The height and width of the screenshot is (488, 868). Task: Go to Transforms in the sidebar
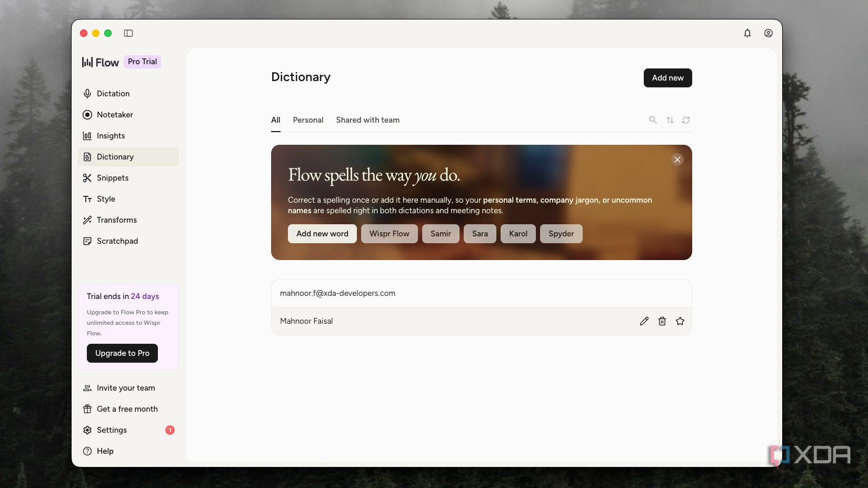click(x=128, y=220)
